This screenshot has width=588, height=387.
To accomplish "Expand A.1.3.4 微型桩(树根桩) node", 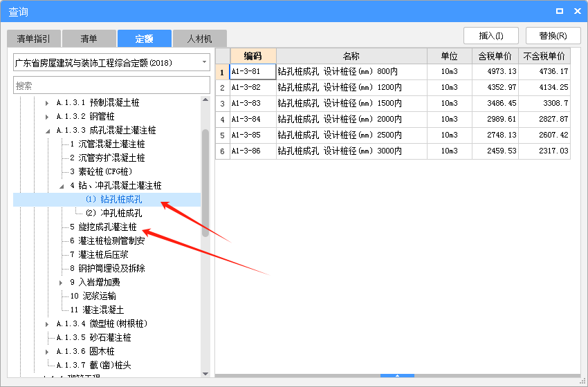I will 47,324.
